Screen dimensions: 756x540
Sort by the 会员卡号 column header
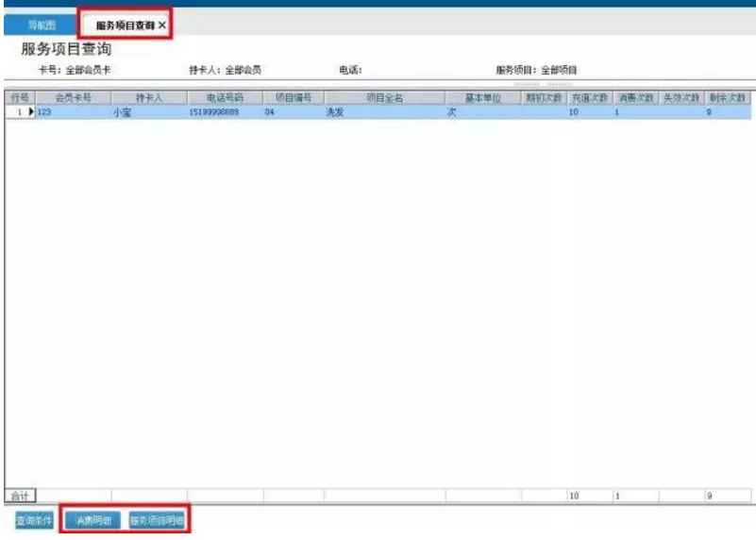coord(74,98)
